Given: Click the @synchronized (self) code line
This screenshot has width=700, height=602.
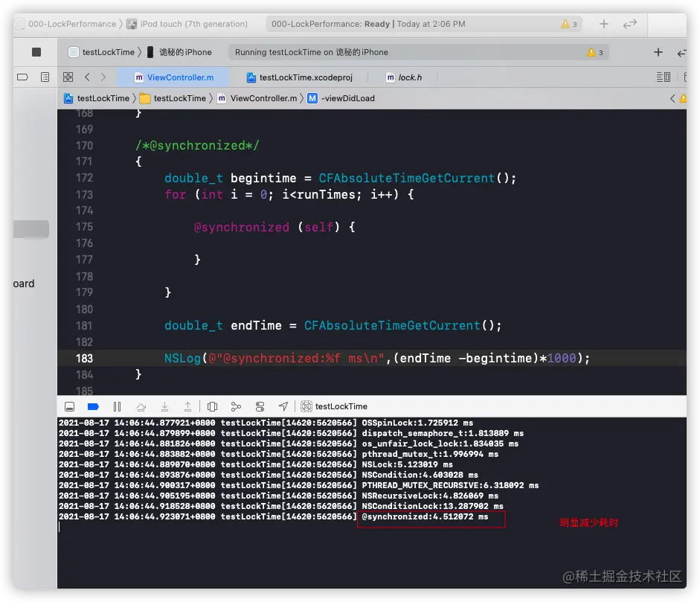Looking at the screenshot, I should pyautogui.click(x=274, y=227).
